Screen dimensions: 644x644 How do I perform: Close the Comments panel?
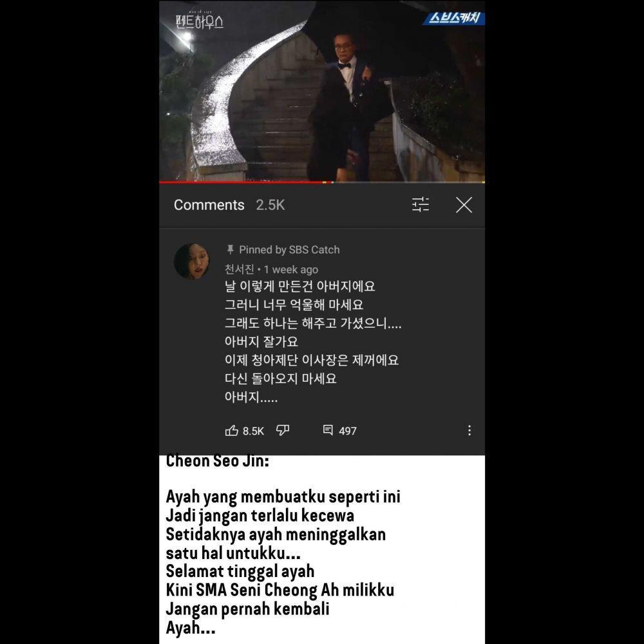(x=464, y=205)
